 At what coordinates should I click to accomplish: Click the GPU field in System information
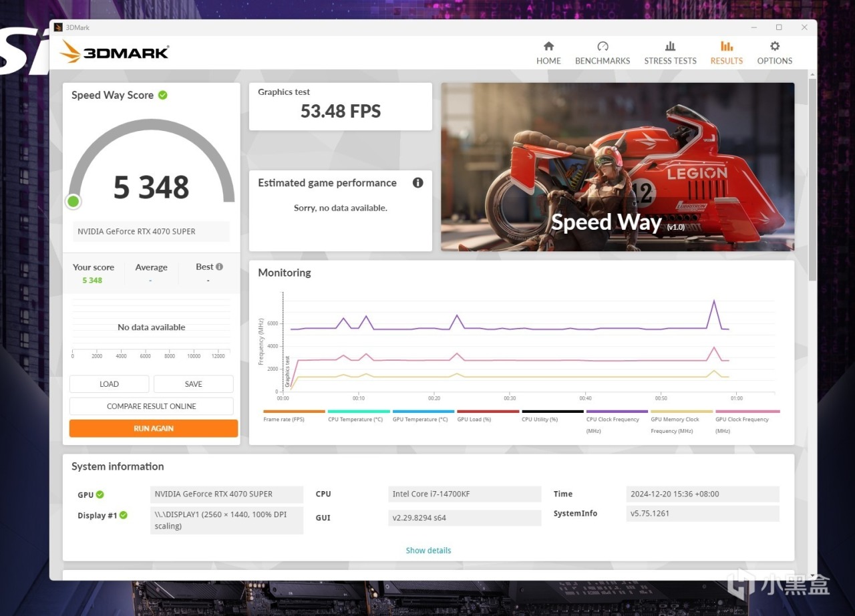pos(227,494)
